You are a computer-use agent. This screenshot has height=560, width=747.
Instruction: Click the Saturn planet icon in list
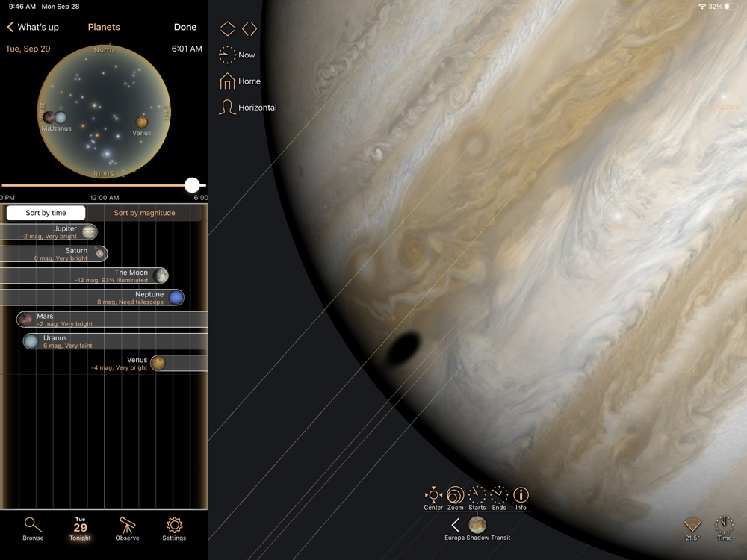[99, 254]
